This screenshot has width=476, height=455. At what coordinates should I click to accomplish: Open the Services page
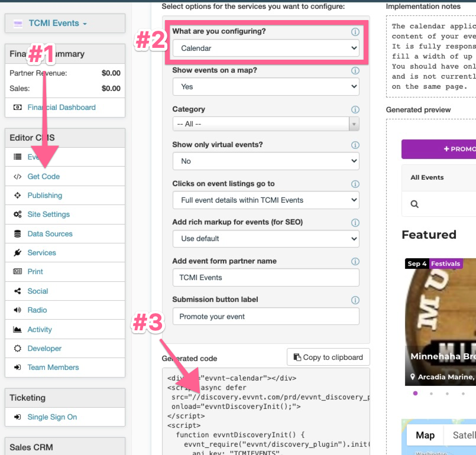[41, 253]
